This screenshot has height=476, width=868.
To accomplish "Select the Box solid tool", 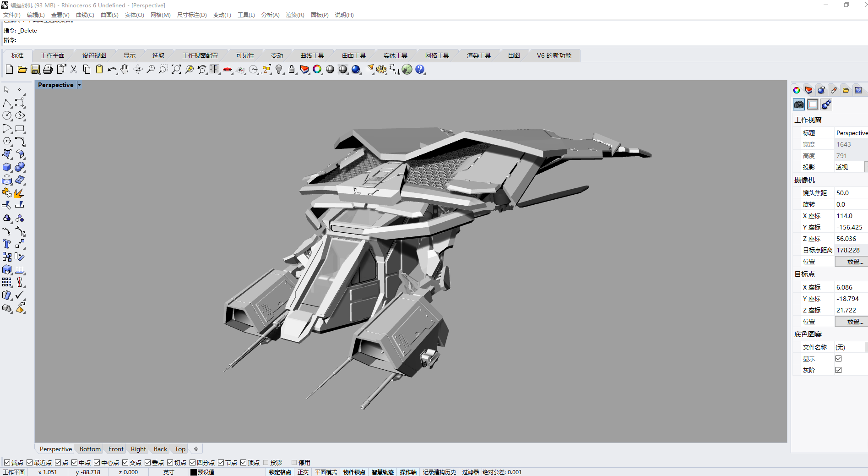I will point(7,167).
